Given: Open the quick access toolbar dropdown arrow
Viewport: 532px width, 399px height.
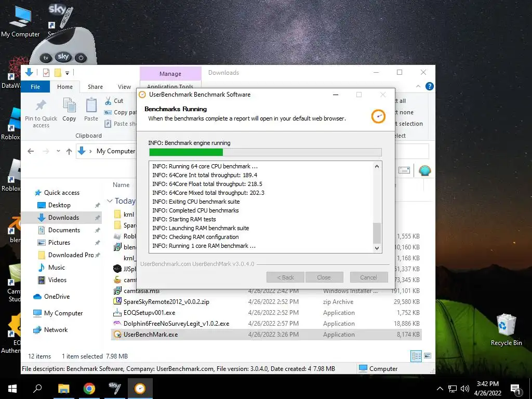Looking at the screenshot, I should (x=67, y=73).
